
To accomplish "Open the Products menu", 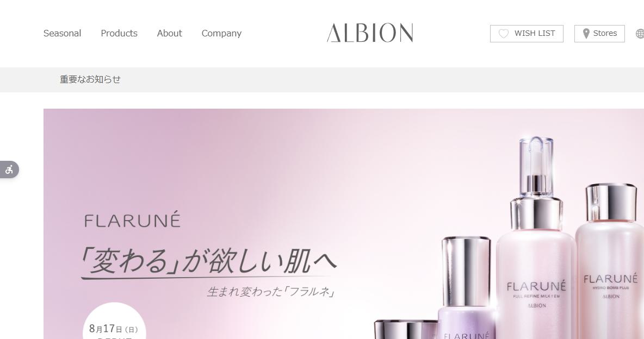I will [119, 33].
